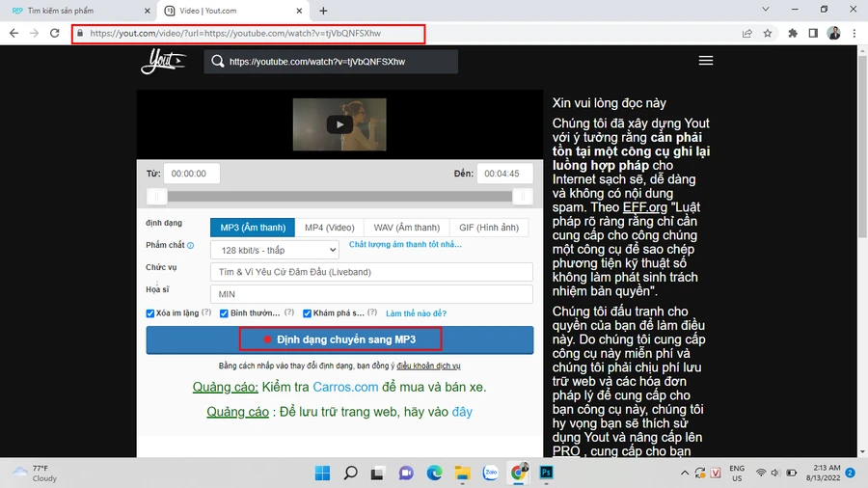Viewport: 868px width, 488px height.
Task: Switch to the Video | Yout.com tab
Action: (232, 11)
